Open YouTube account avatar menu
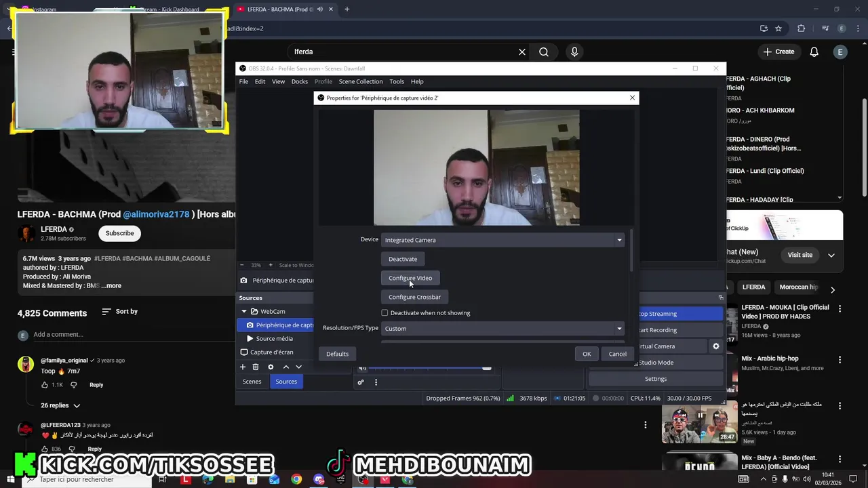This screenshot has width=868, height=488. tap(840, 52)
